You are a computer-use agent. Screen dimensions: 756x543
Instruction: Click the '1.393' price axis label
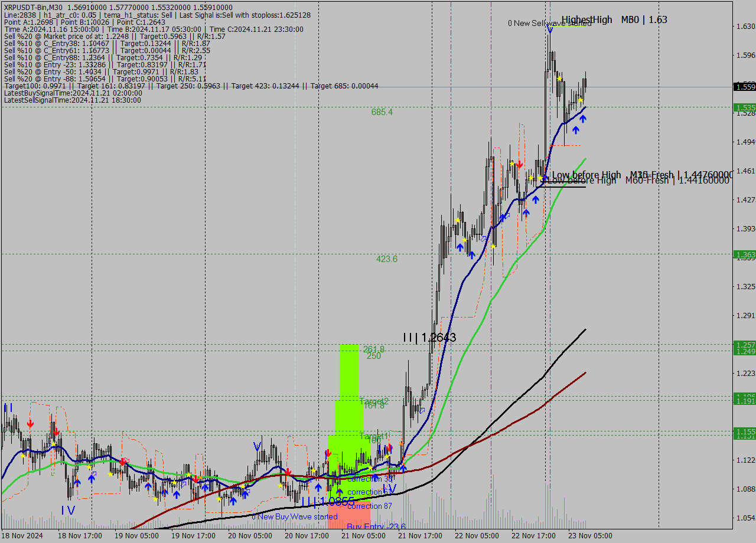click(x=745, y=228)
